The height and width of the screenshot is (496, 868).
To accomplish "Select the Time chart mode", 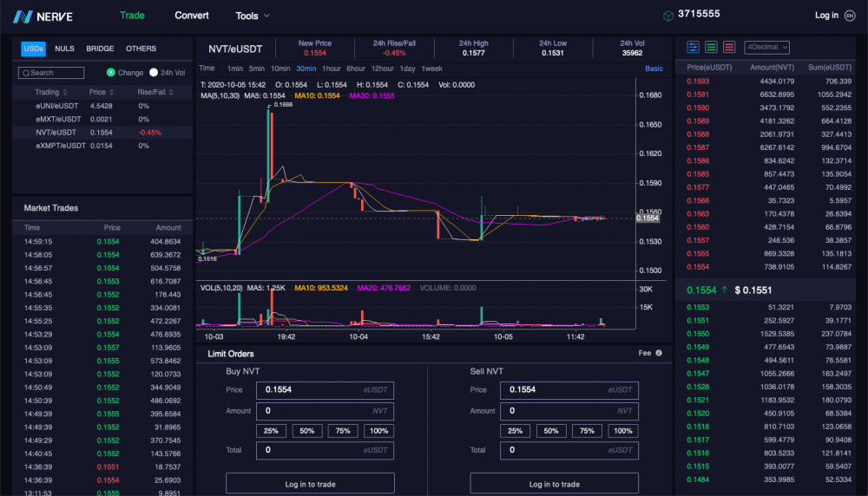I will pos(207,68).
